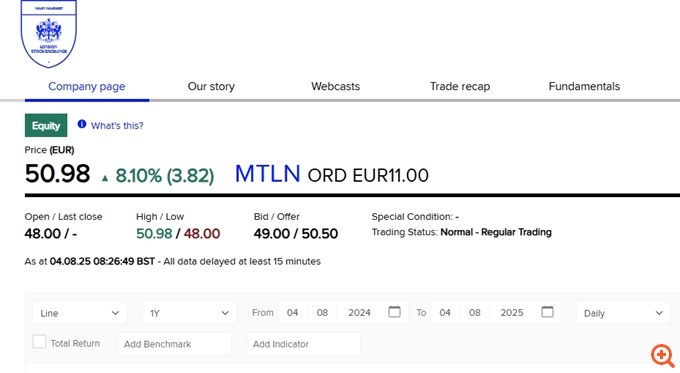680x373 pixels.
Task: Open the From date calendar picker icon
Action: pyautogui.click(x=394, y=312)
